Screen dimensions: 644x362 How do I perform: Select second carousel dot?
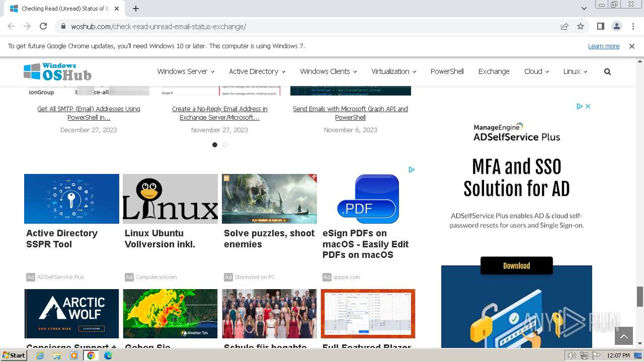tap(225, 145)
